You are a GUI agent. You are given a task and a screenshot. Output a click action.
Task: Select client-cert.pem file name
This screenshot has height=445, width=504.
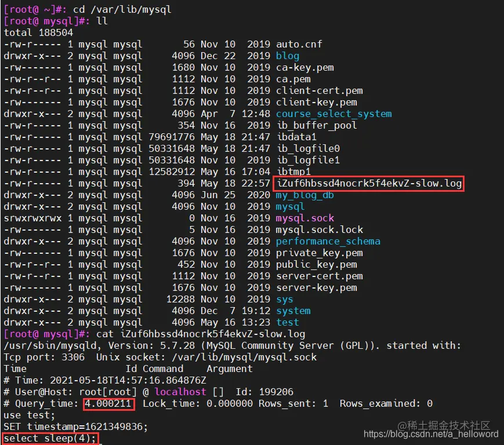click(319, 90)
